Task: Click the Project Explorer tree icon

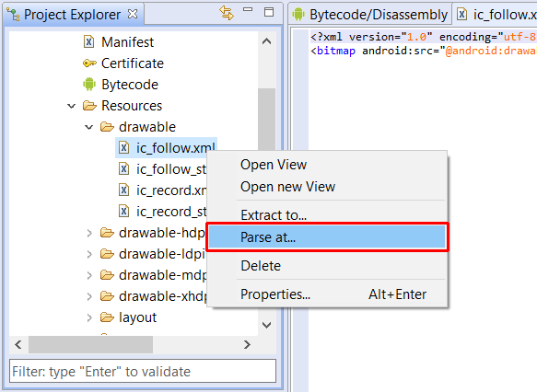Action: [14, 15]
